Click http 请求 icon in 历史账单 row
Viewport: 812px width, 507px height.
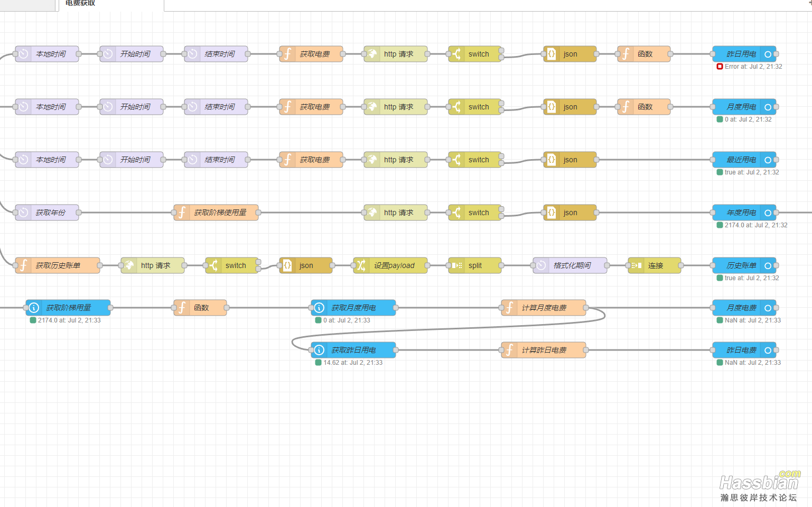pos(129,265)
